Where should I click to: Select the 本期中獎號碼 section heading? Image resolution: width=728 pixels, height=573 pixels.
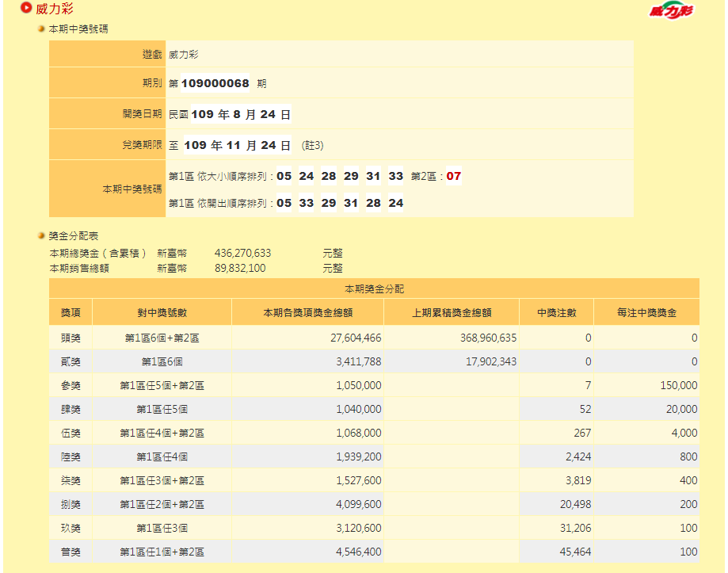tap(78, 29)
